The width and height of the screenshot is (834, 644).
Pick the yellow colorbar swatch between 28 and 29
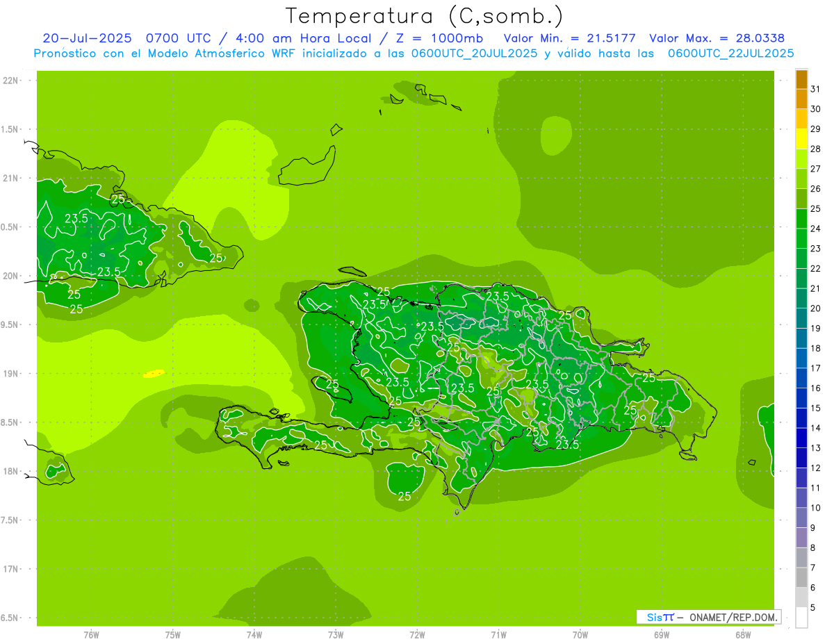(801, 138)
